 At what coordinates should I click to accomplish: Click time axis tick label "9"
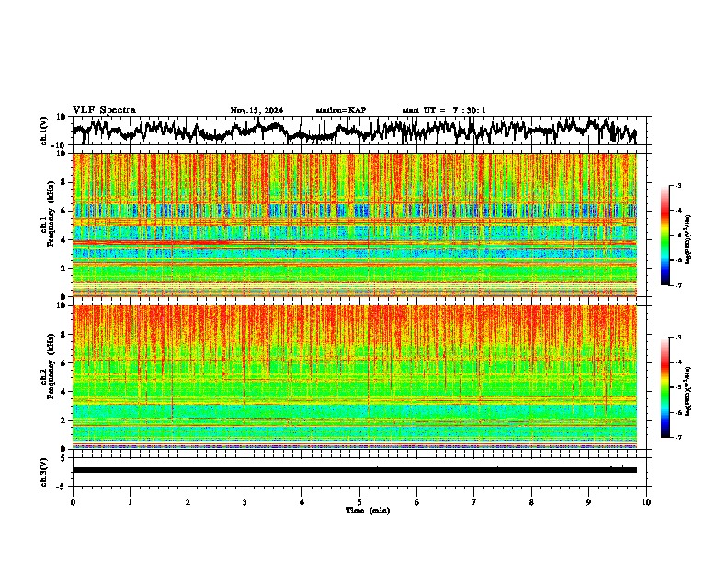point(588,502)
